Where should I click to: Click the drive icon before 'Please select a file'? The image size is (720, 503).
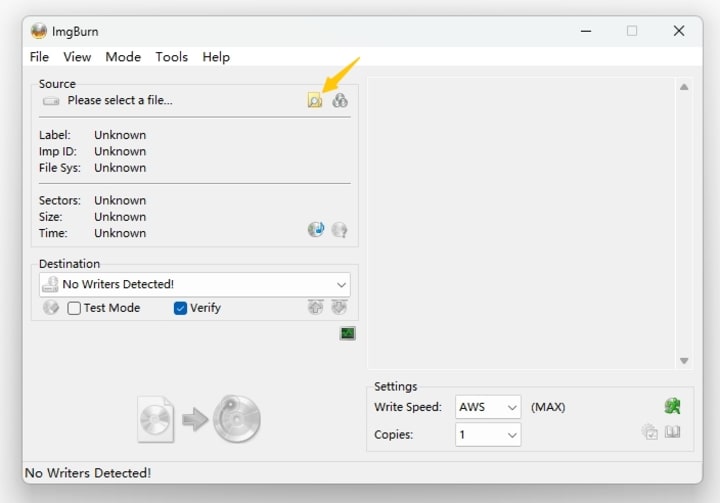coord(51,101)
